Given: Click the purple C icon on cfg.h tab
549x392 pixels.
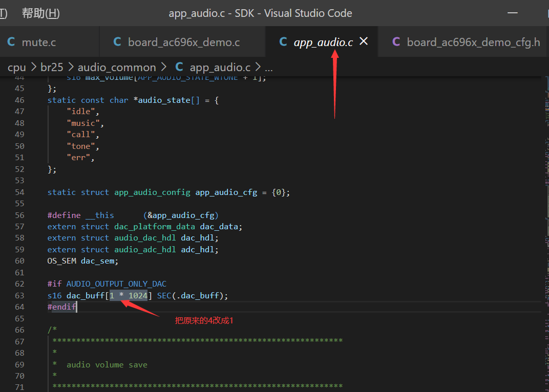Looking at the screenshot, I should pyautogui.click(x=396, y=42).
